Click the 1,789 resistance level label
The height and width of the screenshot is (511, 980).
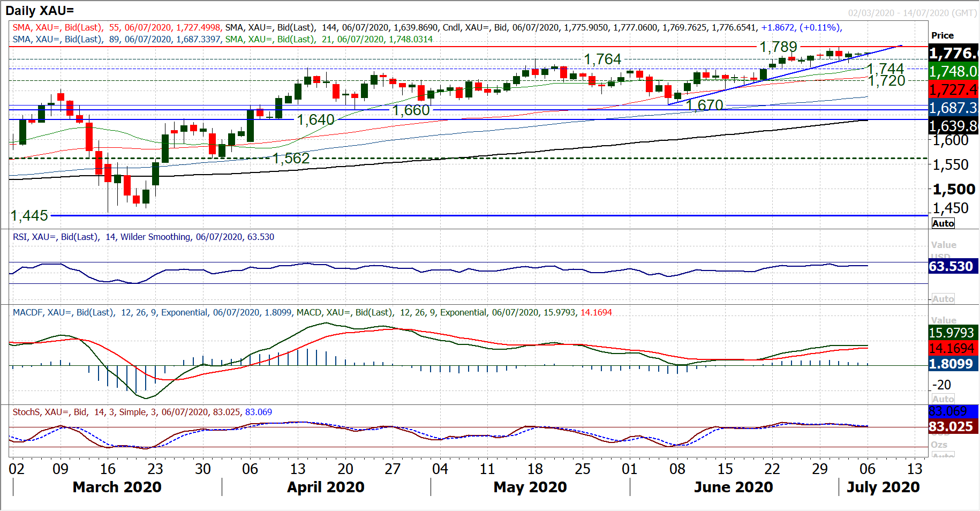[778, 47]
